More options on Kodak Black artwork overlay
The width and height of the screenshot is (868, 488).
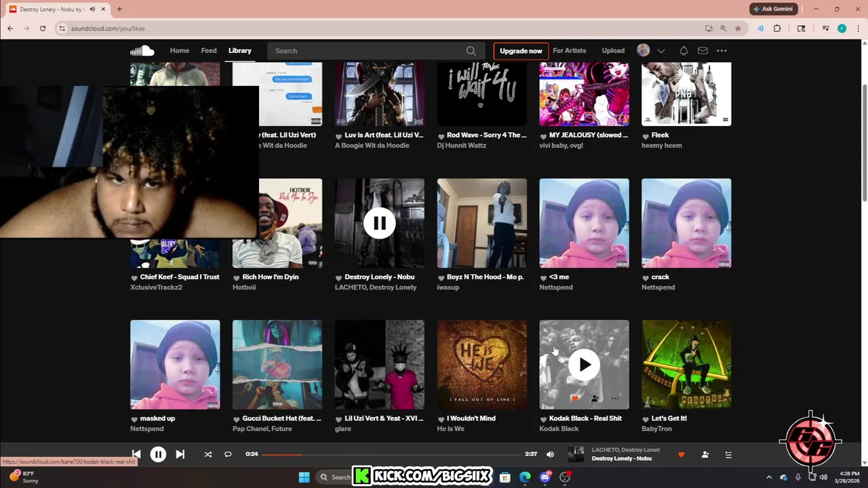point(614,399)
